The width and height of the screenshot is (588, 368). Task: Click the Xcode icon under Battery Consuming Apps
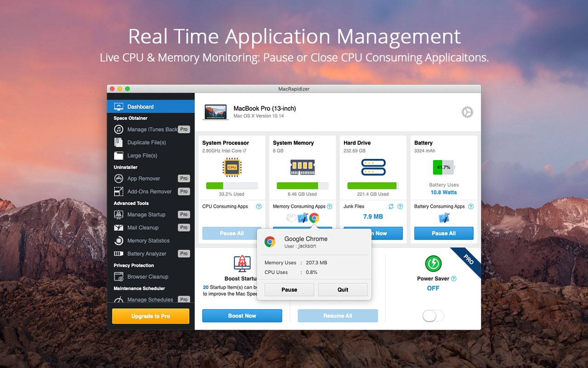tap(444, 218)
